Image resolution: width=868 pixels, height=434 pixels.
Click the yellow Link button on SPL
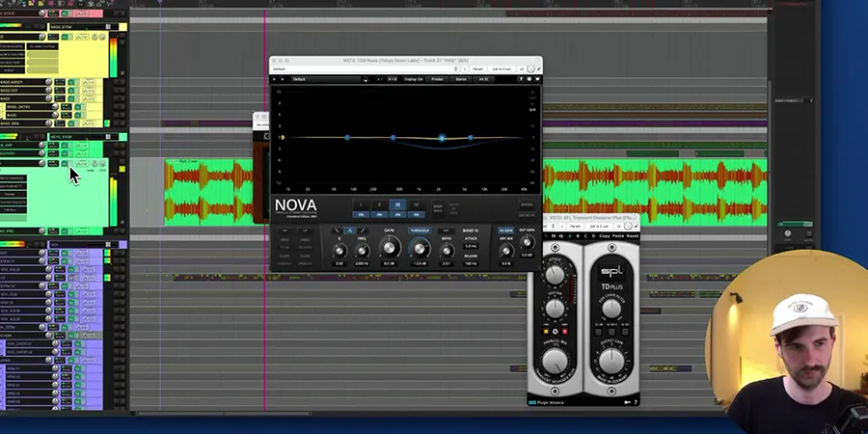546,331
